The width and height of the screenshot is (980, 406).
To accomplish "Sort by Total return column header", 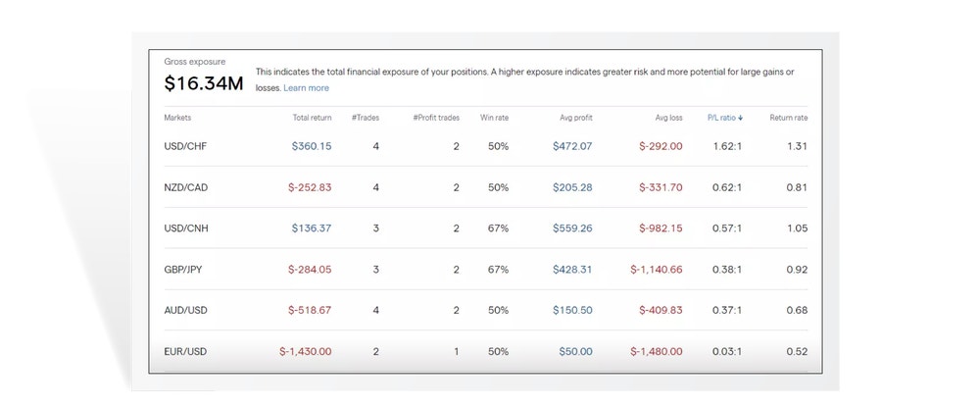I will pos(312,118).
